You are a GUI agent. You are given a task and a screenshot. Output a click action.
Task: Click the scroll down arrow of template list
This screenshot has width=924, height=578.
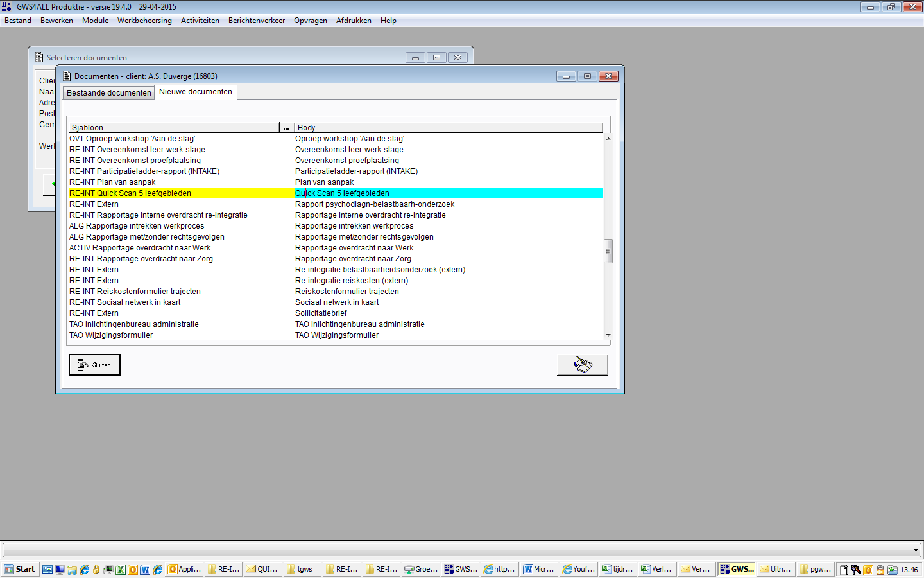(x=608, y=335)
